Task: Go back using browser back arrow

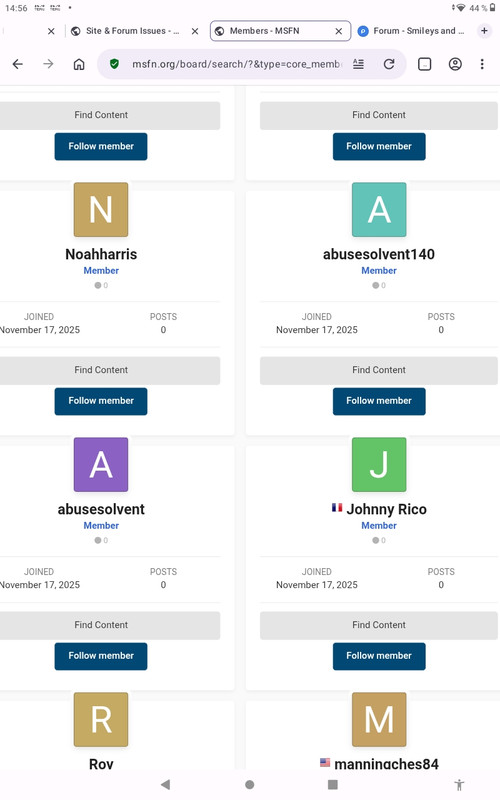Action: [x=18, y=64]
